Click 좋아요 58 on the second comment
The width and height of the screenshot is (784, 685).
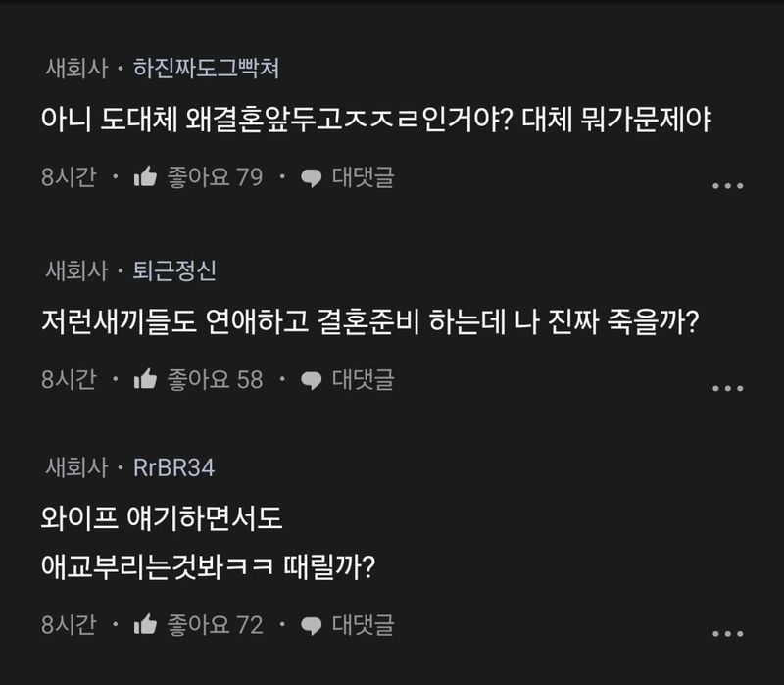pos(212,380)
